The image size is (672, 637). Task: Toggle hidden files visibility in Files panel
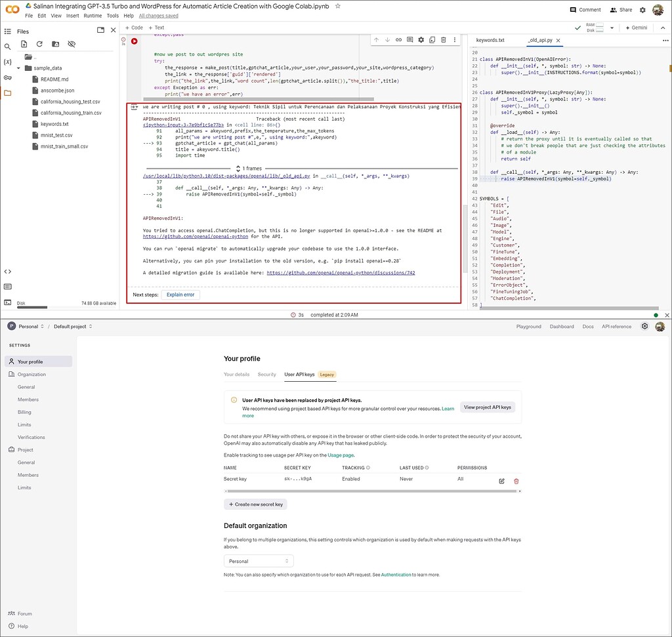(x=72, y=45)
